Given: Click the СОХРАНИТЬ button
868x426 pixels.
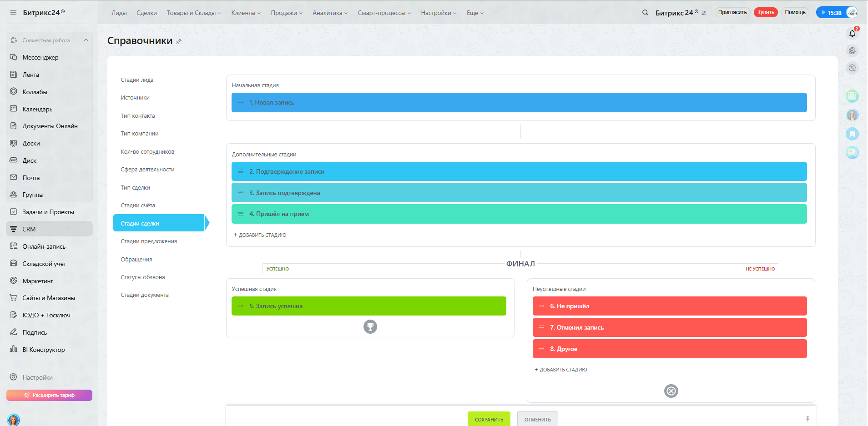Looking at the screenshot, I should pyautogui.click(x=489, y=419).
